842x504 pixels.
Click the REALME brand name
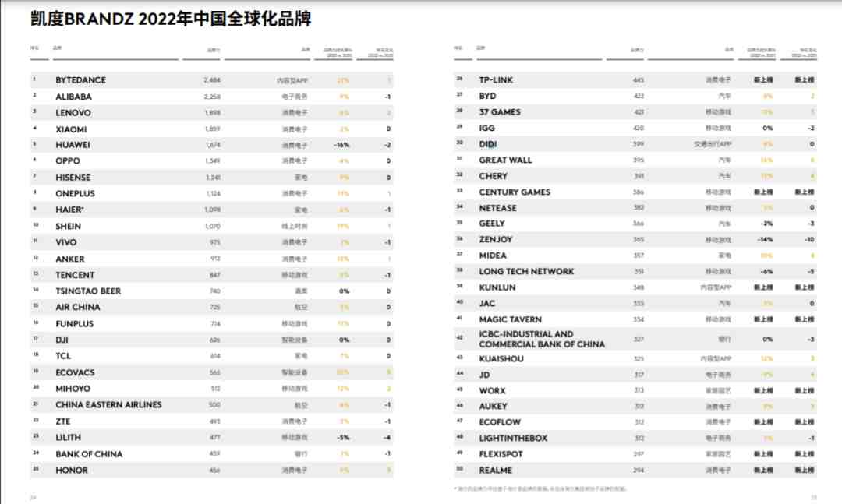click(x=496, y=471)
